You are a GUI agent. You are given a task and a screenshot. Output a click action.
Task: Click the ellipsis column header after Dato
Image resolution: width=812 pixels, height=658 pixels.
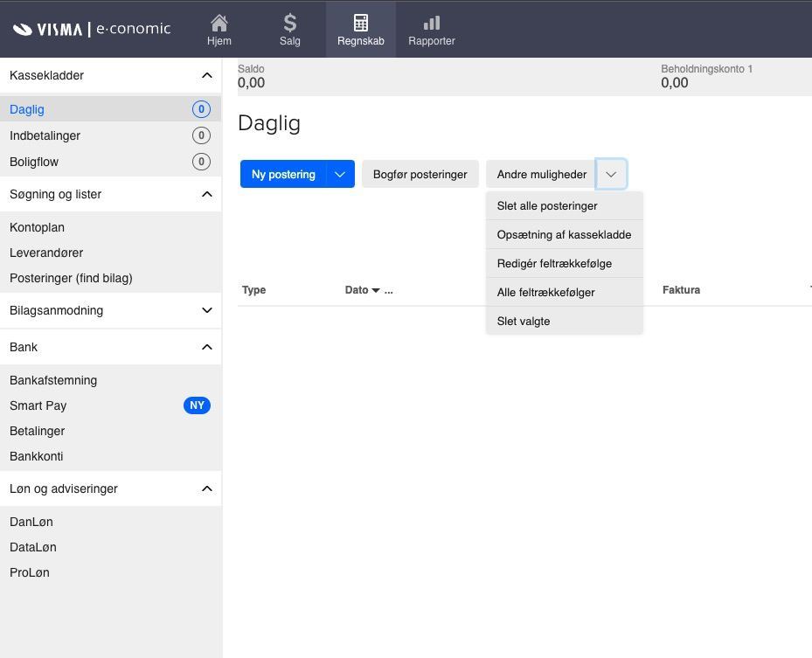coord(388,291)
